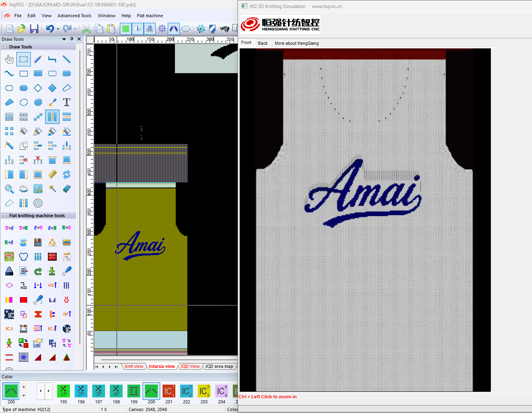The height and width of the screenshot is (413, 532).
Task: Toggle the info bubble toolbar button
Action: (x=138, y=29)
